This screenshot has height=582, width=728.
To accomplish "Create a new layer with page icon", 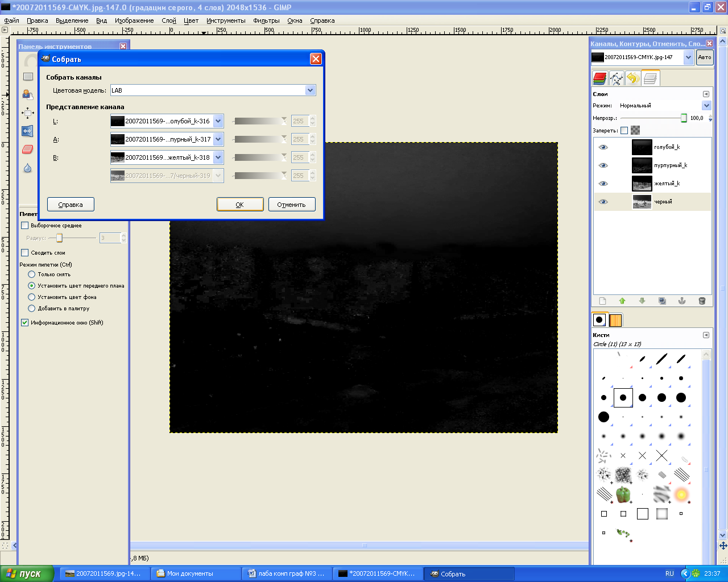I will pos(603,301).
